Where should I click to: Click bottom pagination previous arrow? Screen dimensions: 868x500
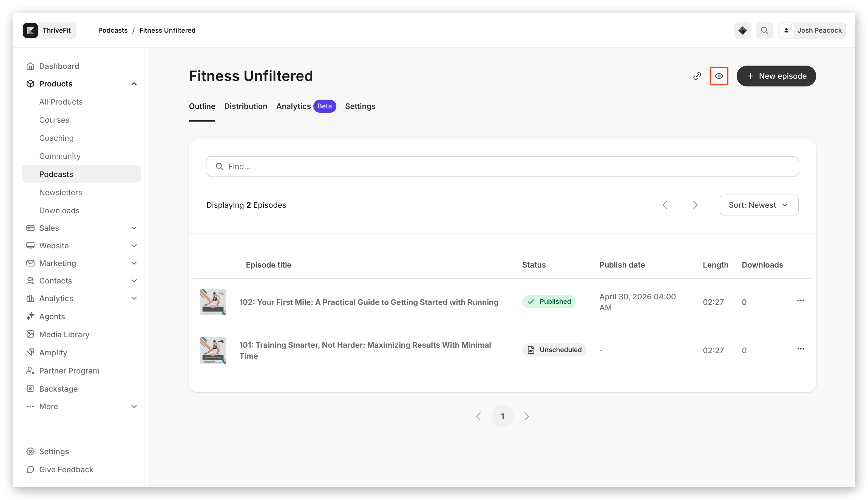pyautogui.click(x=478, y=416)
